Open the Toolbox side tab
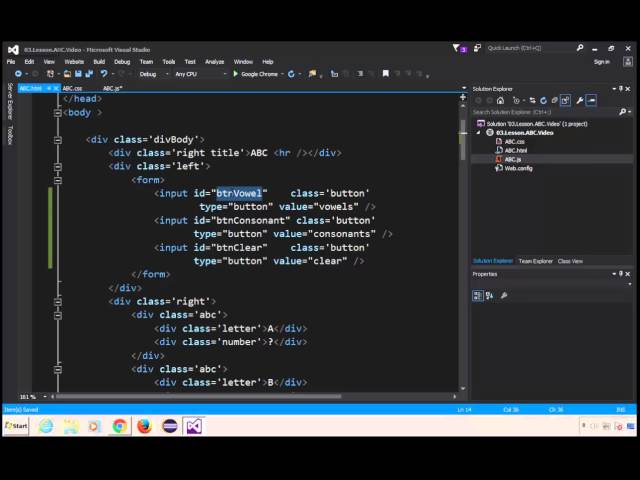Viewport: 640px width, 480px height. [10, 135]
